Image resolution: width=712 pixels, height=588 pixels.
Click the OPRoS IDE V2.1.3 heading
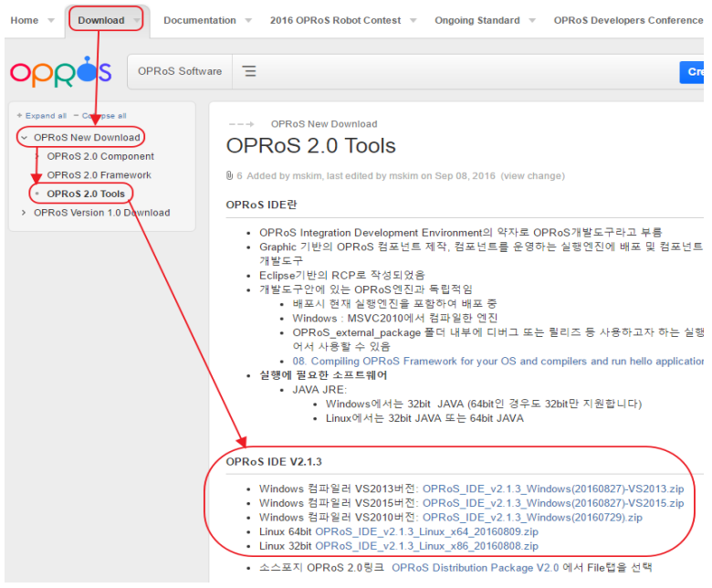coord(274,462)
